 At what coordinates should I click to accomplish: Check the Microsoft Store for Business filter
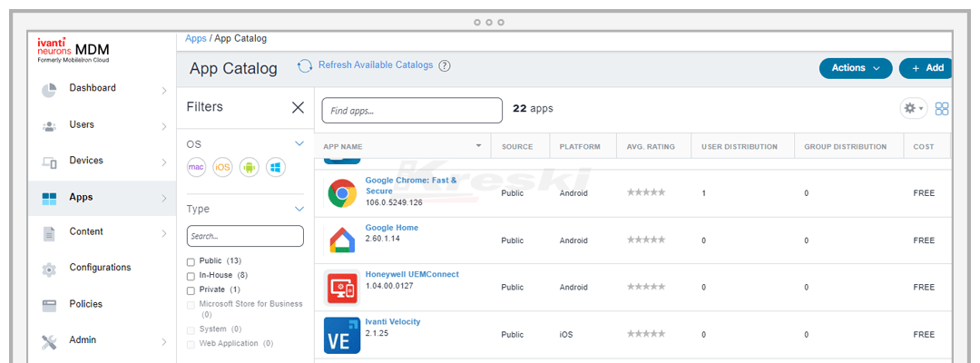191,305
